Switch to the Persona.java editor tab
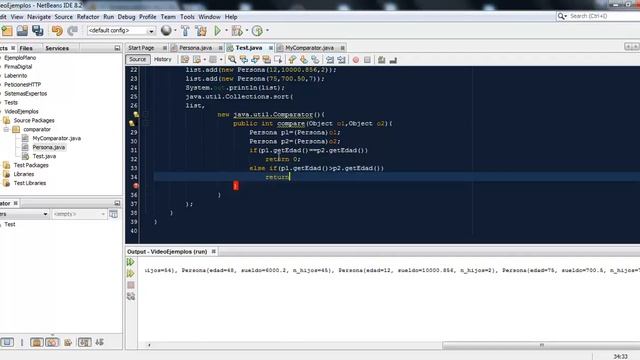Image resolution: width=640 pixels, height=360 pixels. click(196, 48)
